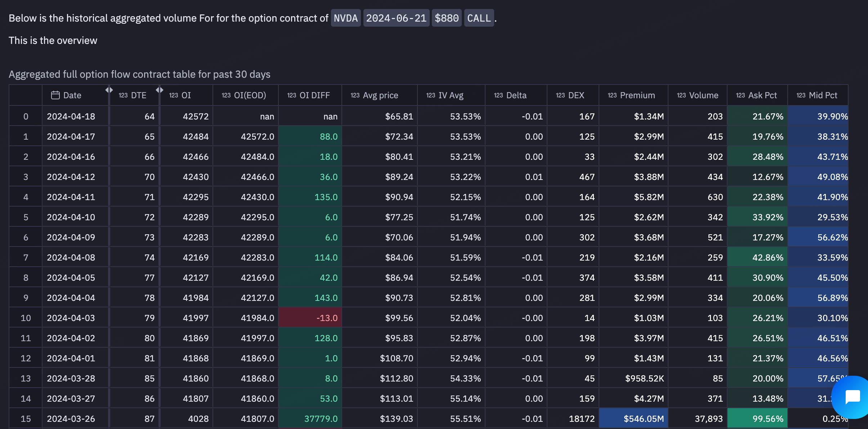Viewport: 868px width, 429px height.
Task: Sort by the Avg price column header
Action: [x=379, y=95]
